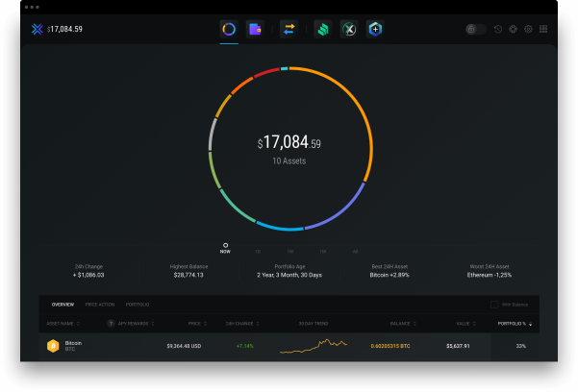Switch to the Portfolio tab
This screenshot has height=392, width=578.
click(x=138, y=305)
